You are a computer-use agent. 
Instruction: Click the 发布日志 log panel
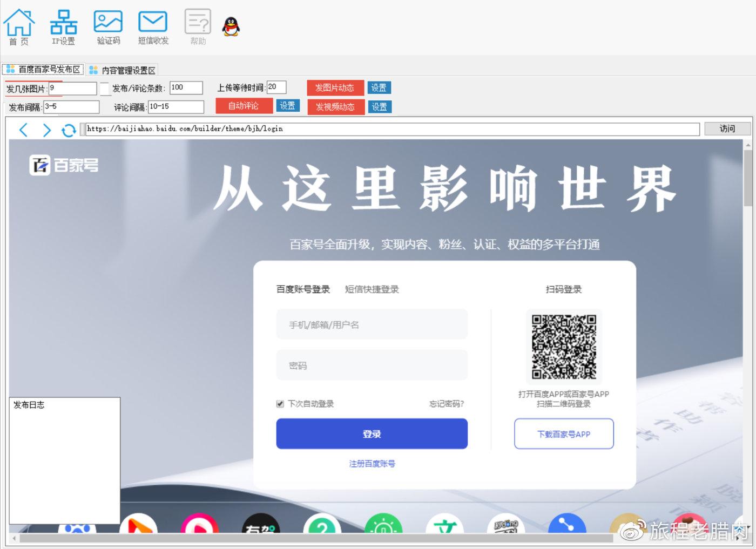(64, 460)
